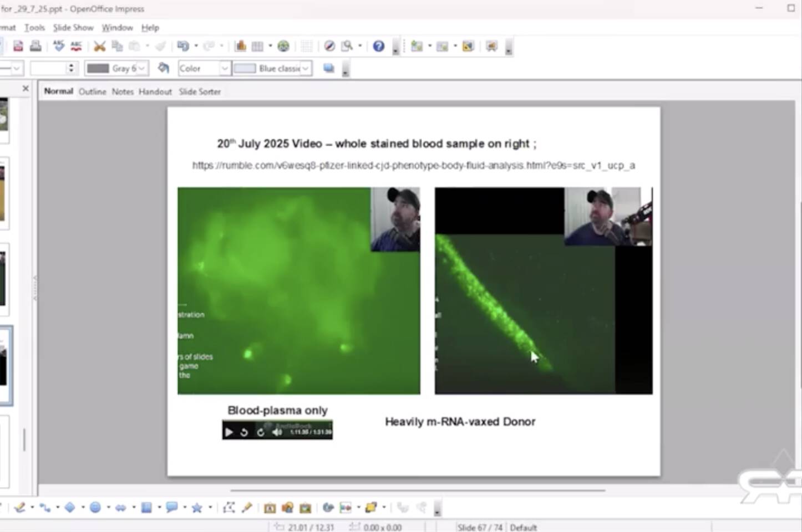Viewport: 802px width, 532px height.
Task: Click "Slide 67 / 74" in status bar
Action: 480,527
